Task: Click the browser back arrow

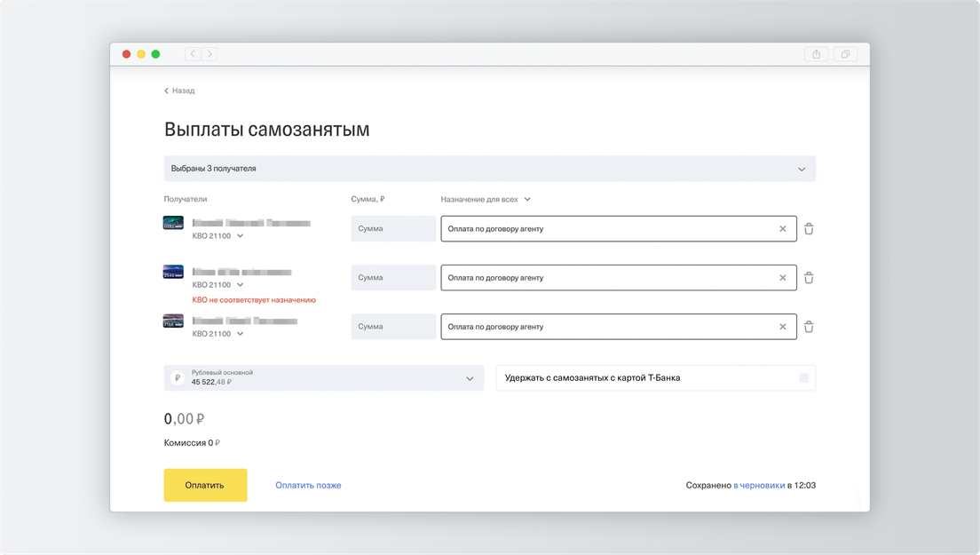Action: coord(194,54)
